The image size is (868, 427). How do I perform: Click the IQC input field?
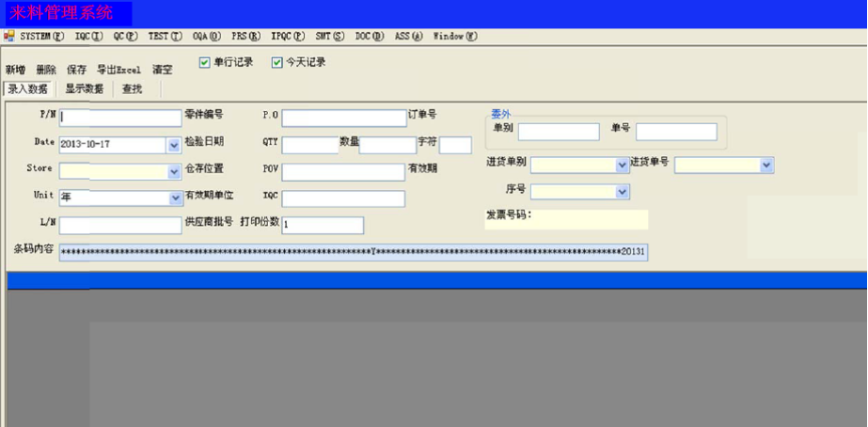click(343, 198)
